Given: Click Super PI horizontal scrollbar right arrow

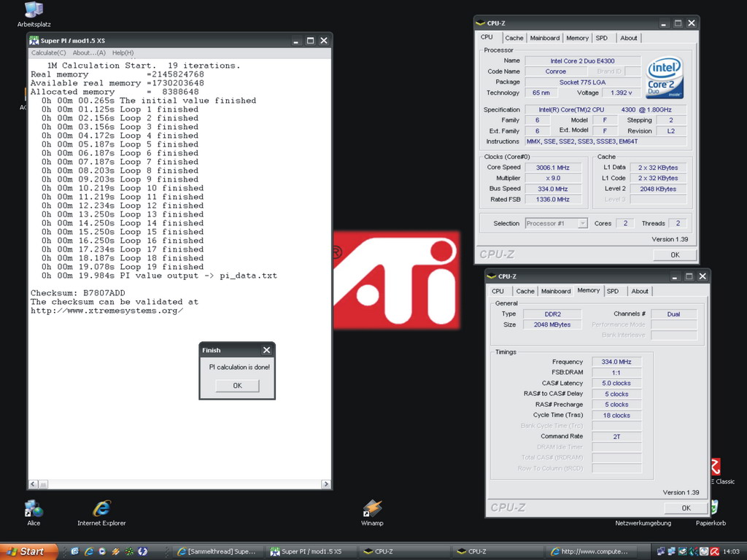Looking at the screenshot, I should (x=326, y=484).
